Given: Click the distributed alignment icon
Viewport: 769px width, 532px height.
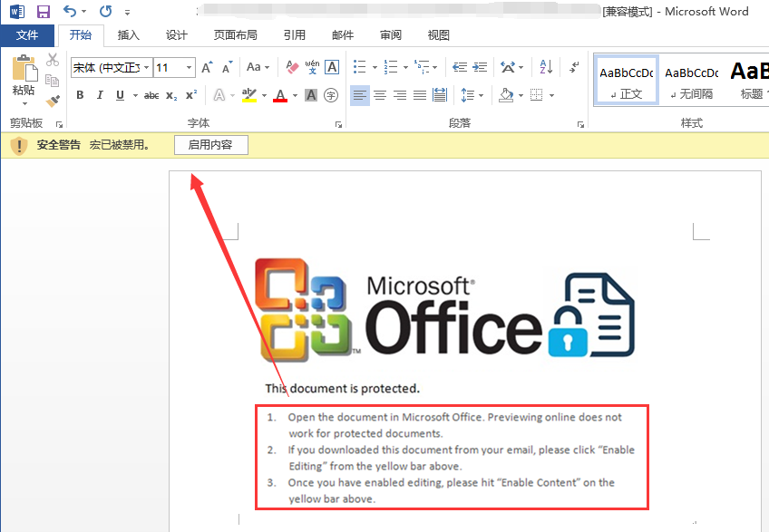Looking at the screenshot, I should [x=440, y=95].
